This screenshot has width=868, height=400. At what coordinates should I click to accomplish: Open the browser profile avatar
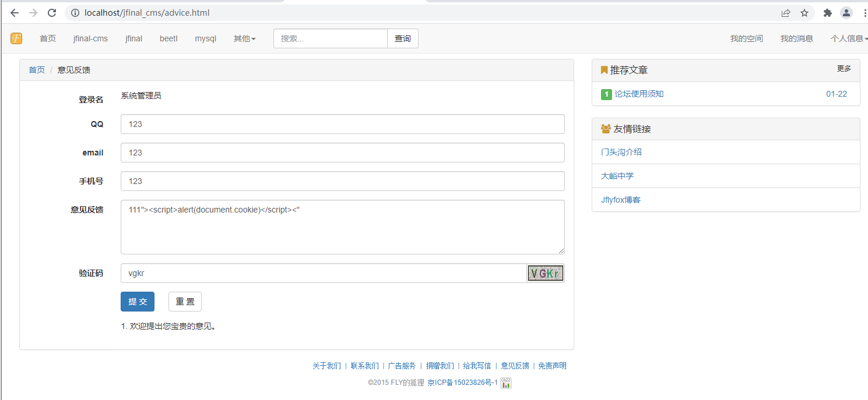point(846,13)
